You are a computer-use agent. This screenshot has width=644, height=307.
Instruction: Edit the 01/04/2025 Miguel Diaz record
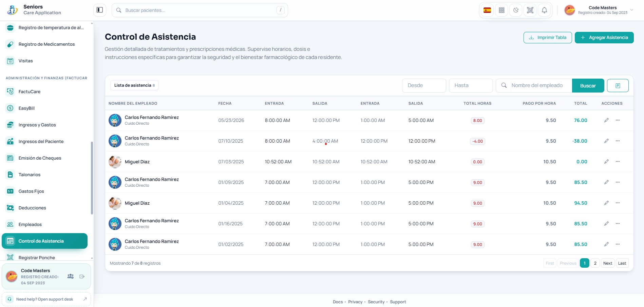coord(606,203)
